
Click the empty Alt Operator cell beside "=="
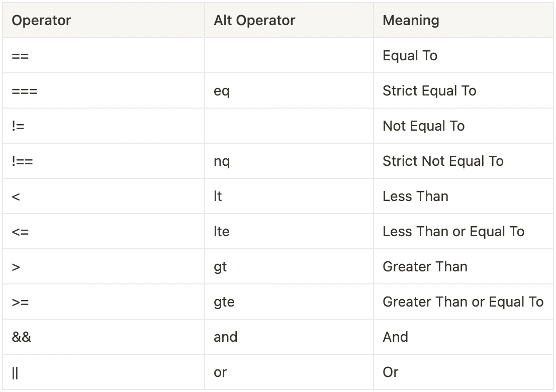click(x=289, y=56)
